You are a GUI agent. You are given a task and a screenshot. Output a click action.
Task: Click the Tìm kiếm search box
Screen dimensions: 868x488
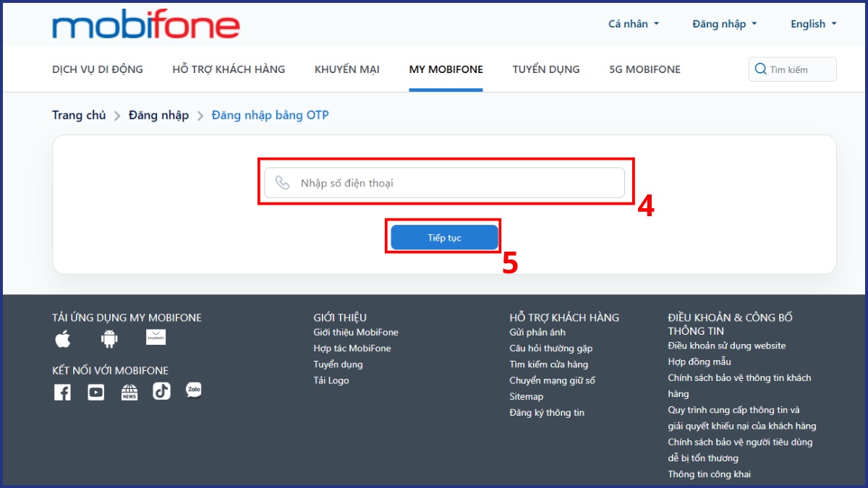pyautogui.click(x=792, y=69)
